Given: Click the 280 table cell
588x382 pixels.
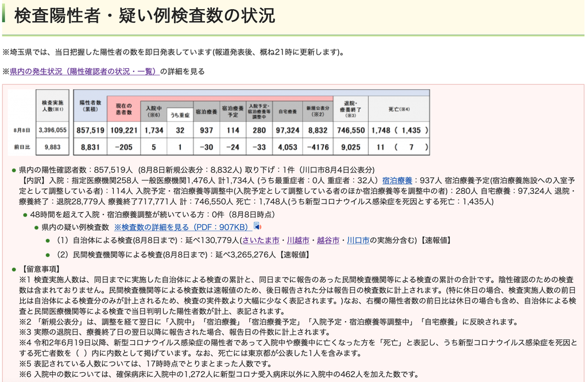Looking at the screenshot, I should [259, 130].
